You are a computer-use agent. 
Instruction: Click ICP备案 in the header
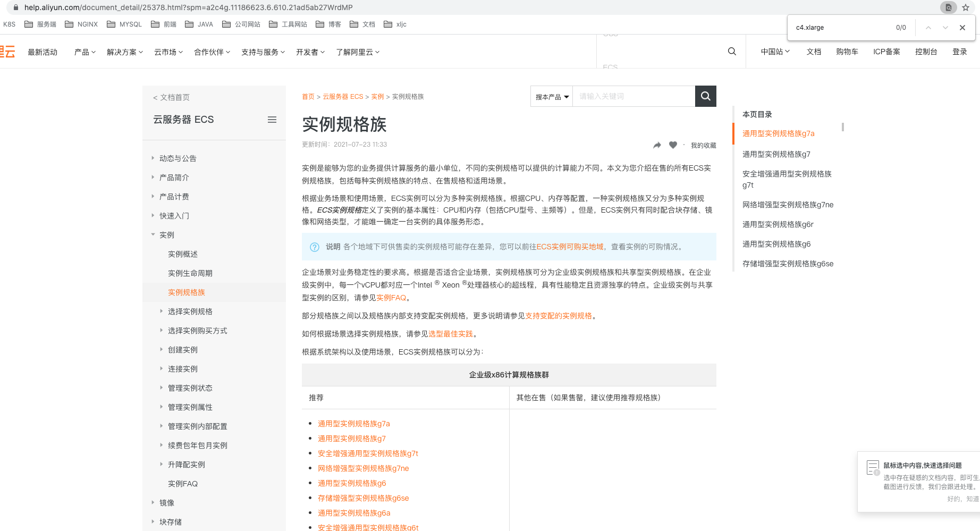point(886,52)
